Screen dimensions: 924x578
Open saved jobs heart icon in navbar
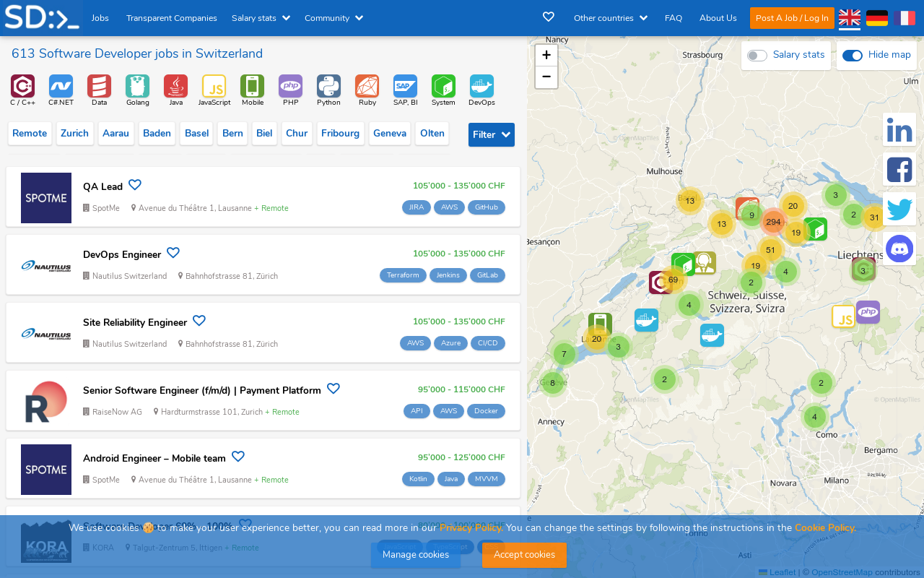pos(549,17)
